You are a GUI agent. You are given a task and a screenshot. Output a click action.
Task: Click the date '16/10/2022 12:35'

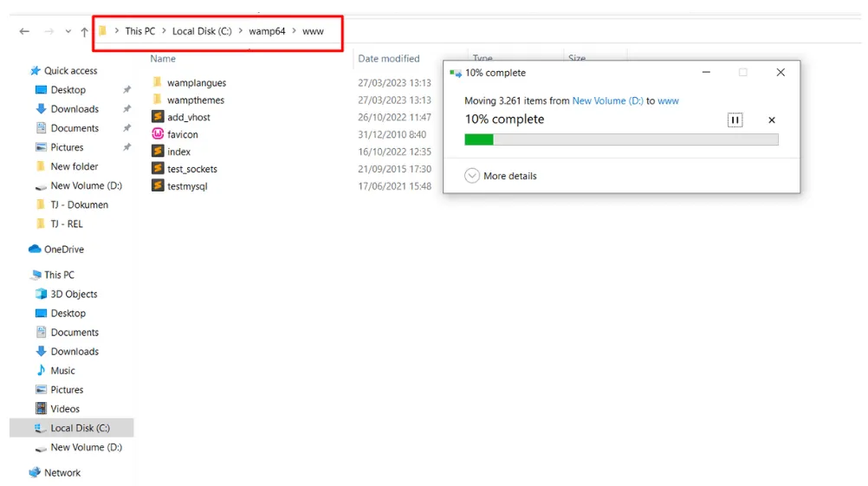(x=394, y=152)
